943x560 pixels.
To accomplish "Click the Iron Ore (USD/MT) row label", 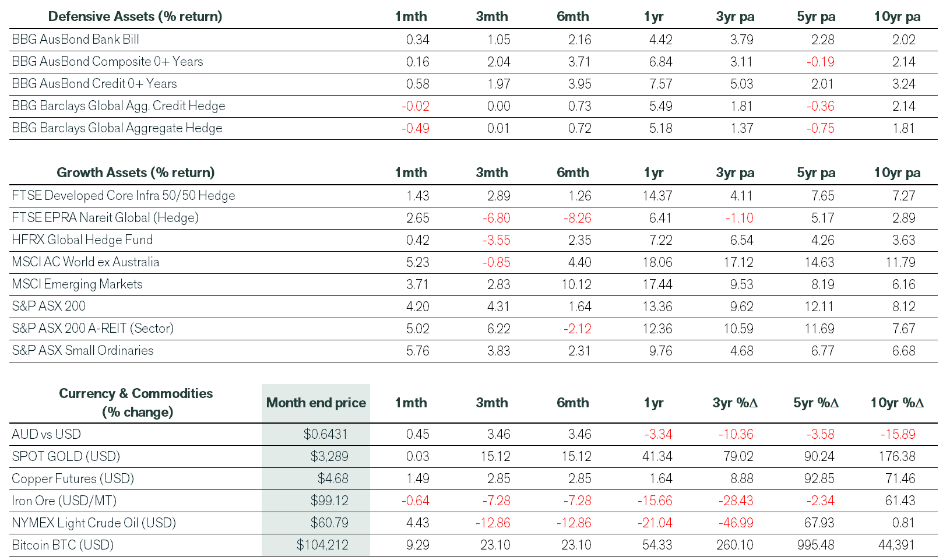I will click(x=64, y=501).
